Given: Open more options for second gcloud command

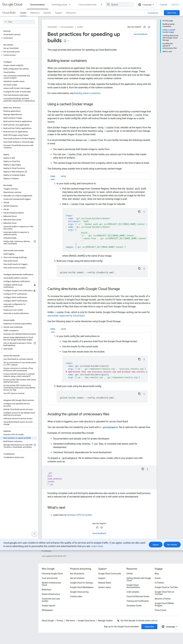Looking at the screenshot, I should [x=144, y=393].
